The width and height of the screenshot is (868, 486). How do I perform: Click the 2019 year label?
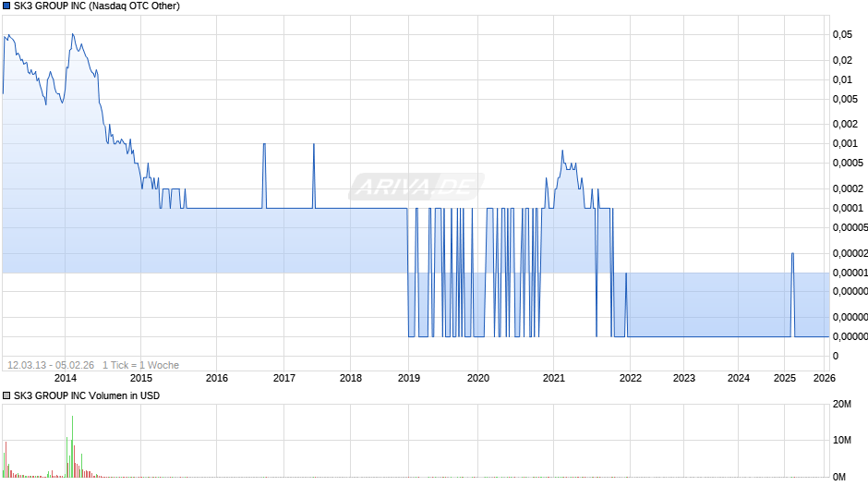point(408,378)
